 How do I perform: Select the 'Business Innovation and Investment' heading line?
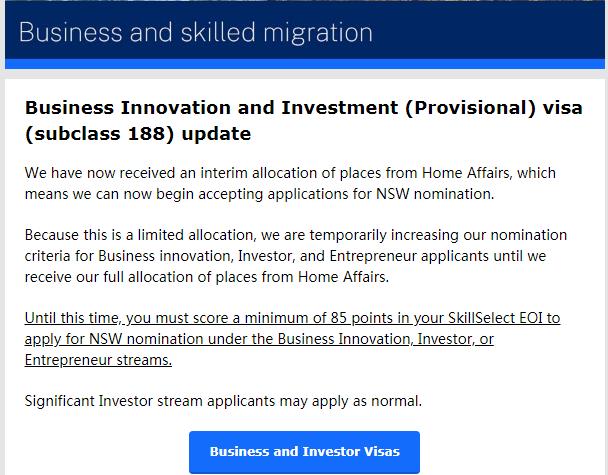[x=304, y=107]
